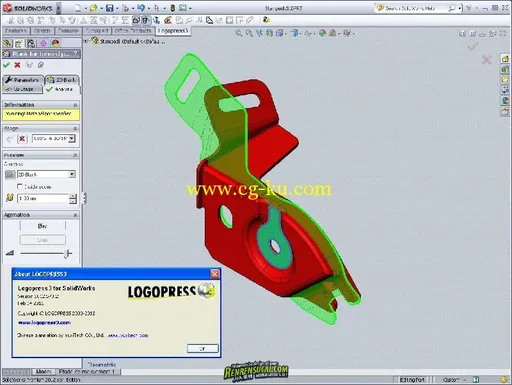Collapse the Animation section
The width and height of the screenshot is (512, 385).
coord(75,215)
